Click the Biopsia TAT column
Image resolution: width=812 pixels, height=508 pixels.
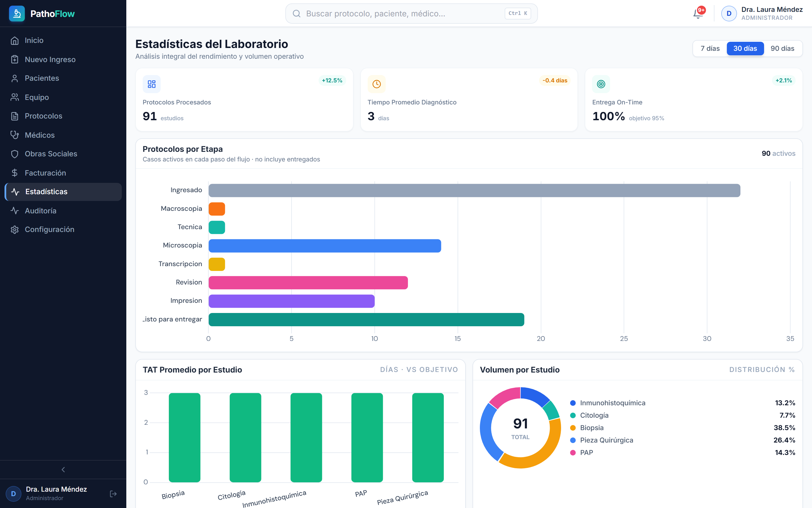[185, 437]
